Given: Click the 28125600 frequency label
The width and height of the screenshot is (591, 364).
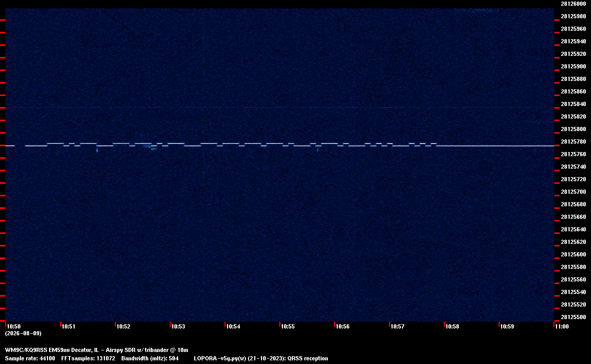Looking at the screenshot, I should click(x=573, y=254).
